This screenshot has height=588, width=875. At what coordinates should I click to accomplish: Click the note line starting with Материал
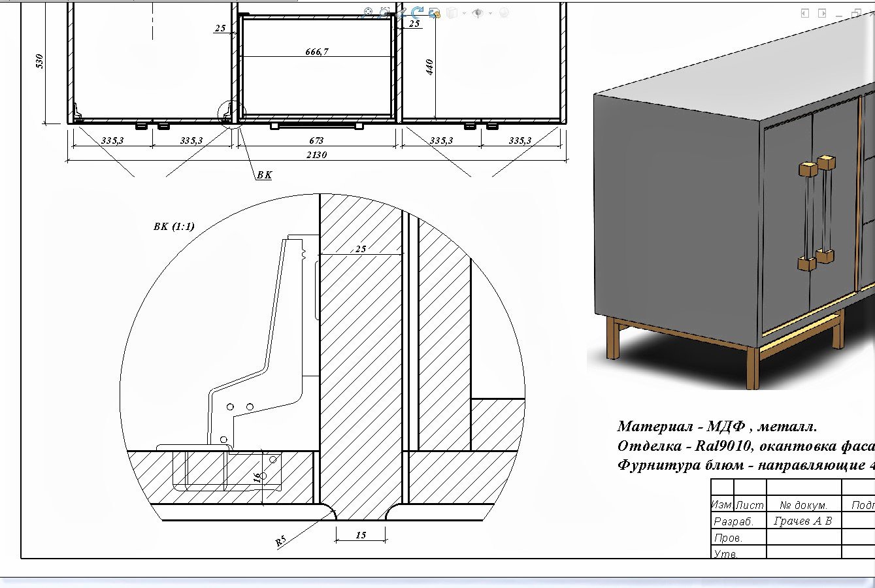tap(717, 427)
